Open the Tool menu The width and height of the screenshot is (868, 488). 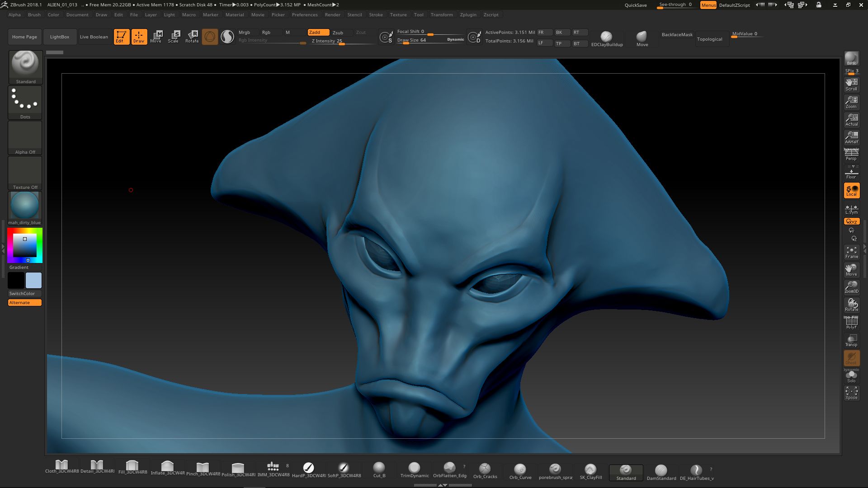click(x=419, y=15)
